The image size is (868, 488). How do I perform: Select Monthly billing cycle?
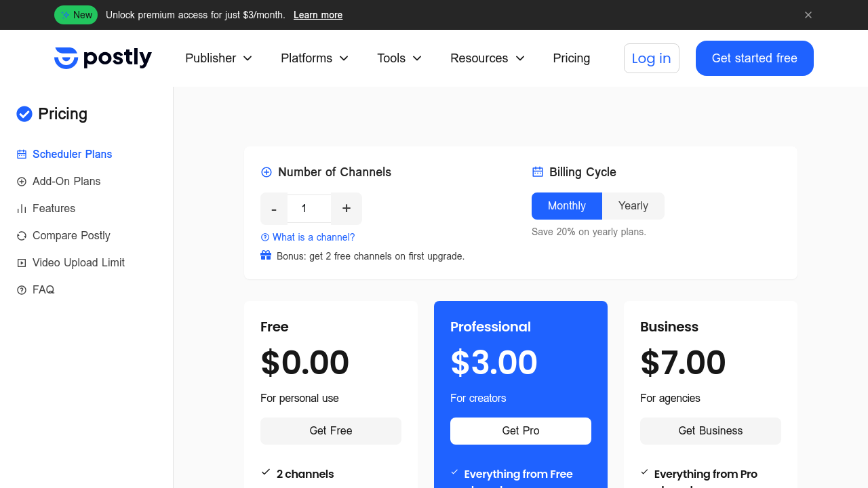tap(567, 206)
